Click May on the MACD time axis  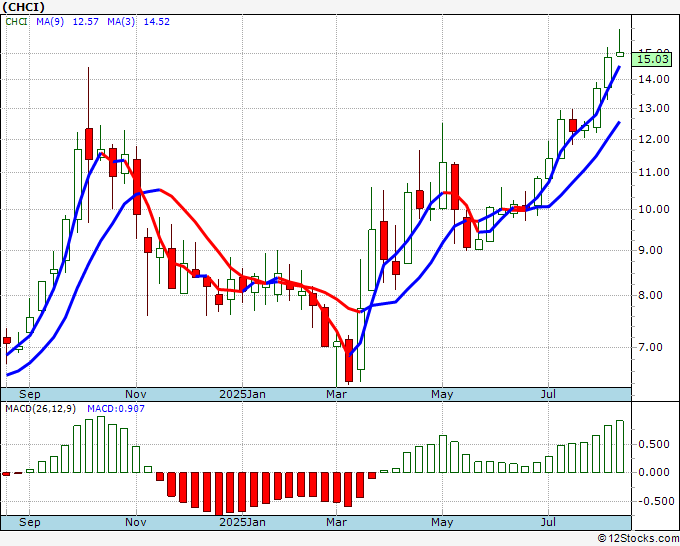coord(442,522)
